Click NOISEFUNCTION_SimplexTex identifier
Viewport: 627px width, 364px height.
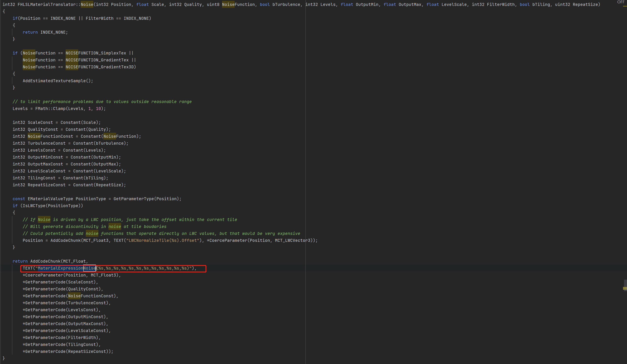[x=96, y=53]
